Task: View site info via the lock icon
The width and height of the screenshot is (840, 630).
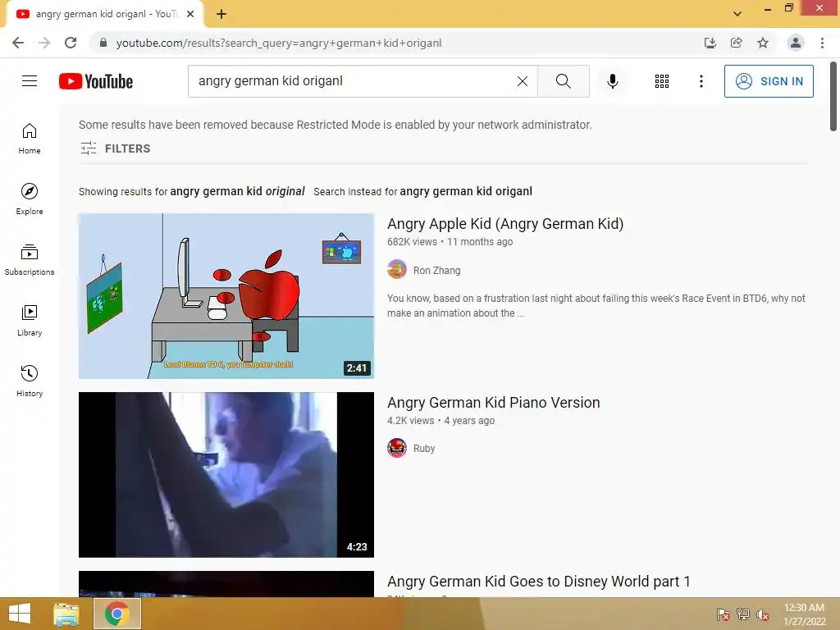Action: (x=103, y=43)
